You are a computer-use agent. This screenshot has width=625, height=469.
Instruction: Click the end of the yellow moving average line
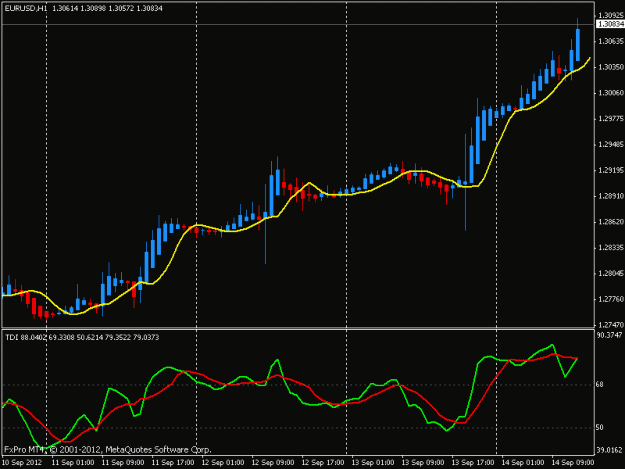(x=590, y=58)
